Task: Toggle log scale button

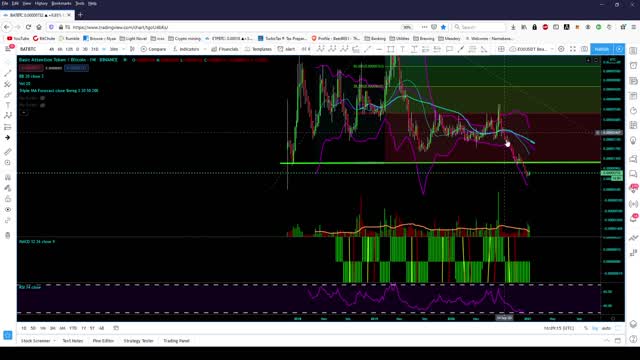Action: (x=595, y=328)
